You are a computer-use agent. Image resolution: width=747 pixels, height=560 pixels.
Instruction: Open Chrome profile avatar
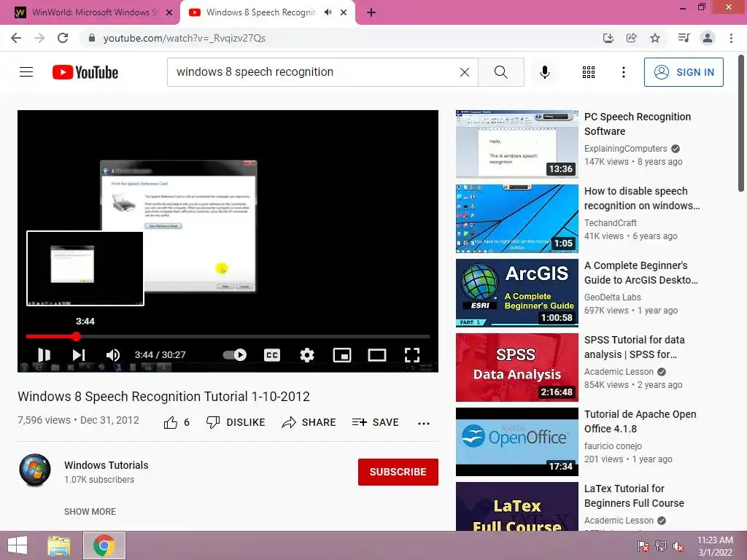[x=708, y=38]
